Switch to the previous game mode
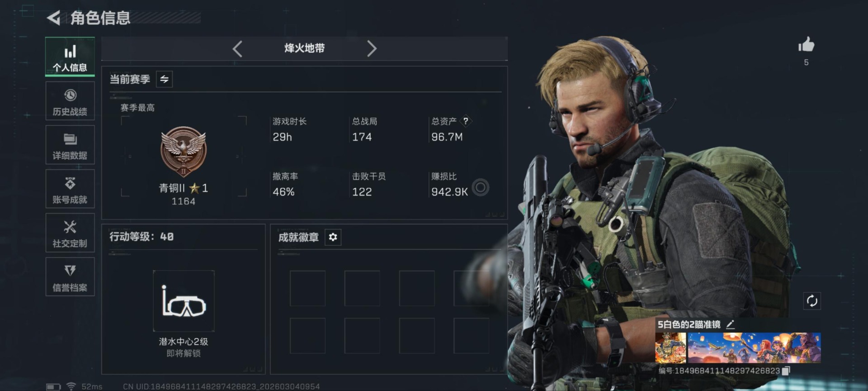This screenshot has width=868, height=391. pos(237,48)
